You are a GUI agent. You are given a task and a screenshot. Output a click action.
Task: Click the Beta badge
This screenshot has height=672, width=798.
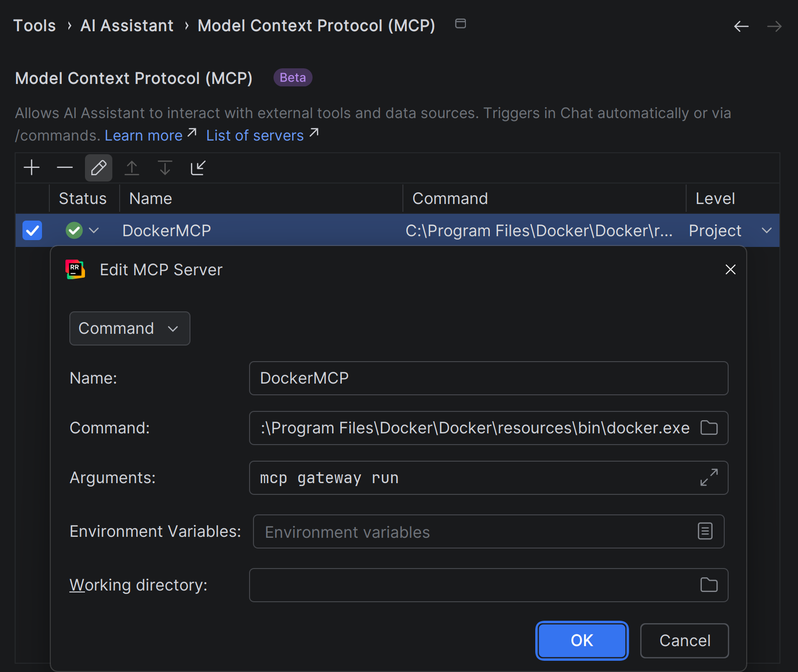pos(293,78)
